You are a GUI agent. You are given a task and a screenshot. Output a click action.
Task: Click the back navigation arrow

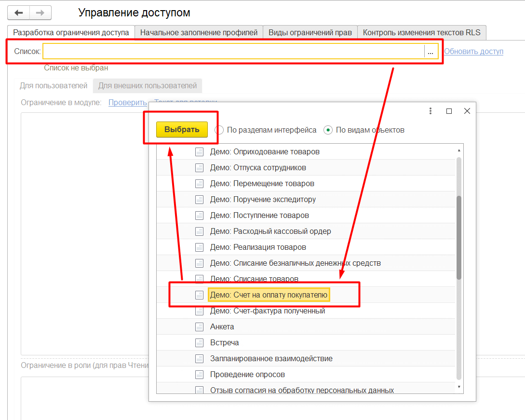(x=19, y=13)
